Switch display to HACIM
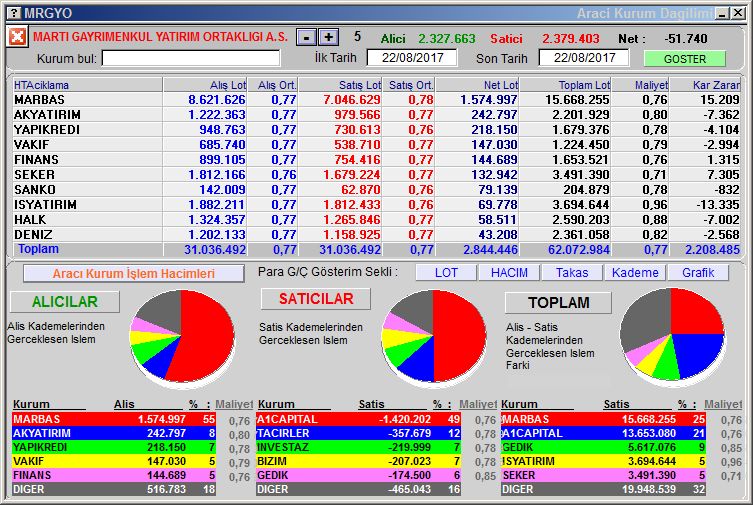This screenshot has width=753, height=505. click(x=509, y=273)
